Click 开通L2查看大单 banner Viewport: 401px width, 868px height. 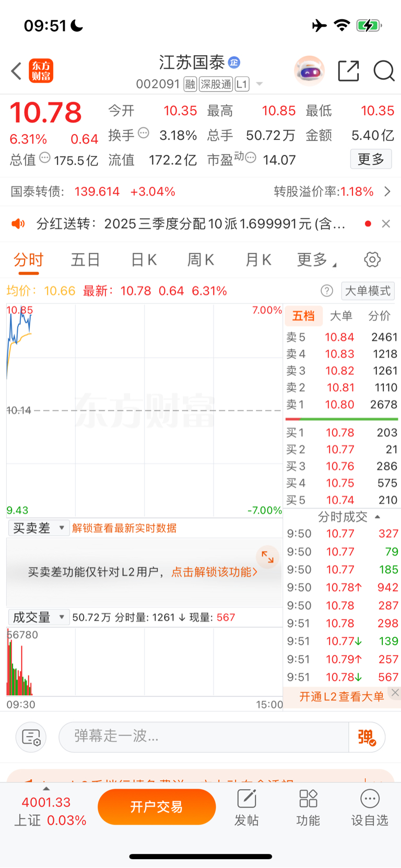click(341, 697)
